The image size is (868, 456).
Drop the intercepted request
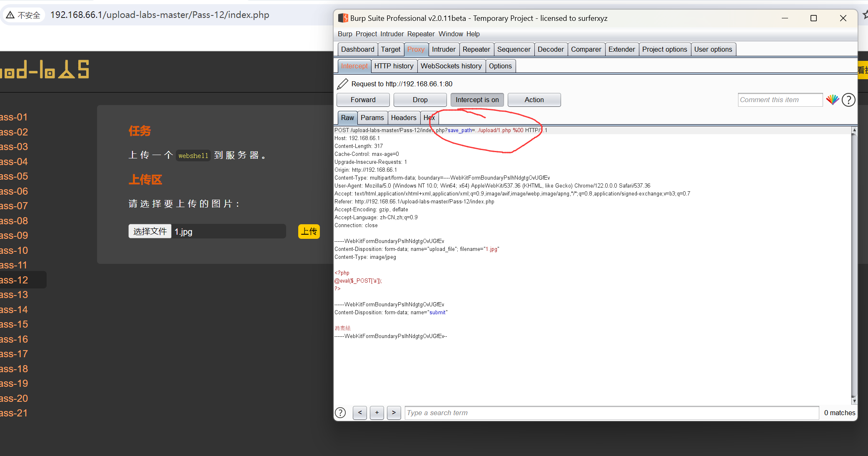click(420, 100)
